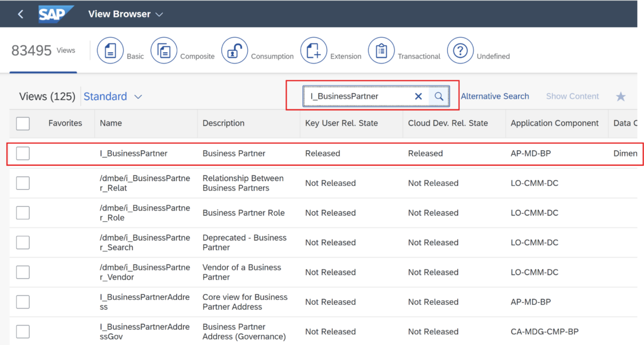Select the Consumption views icon
The height and width of the screenshot is (345, 644).
235,50
